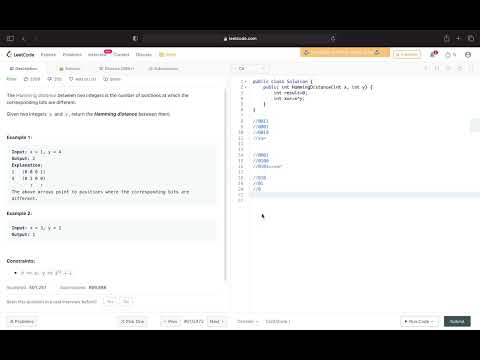This screenshot has width=480, height=360.
Task: Open the Safari share icon
Action: click(x=447, y=38)
